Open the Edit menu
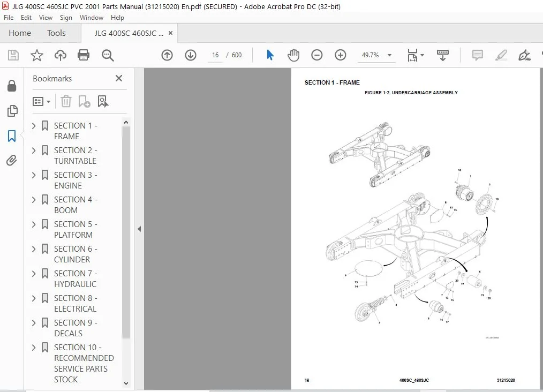The image size is (543, 392). 26,18
